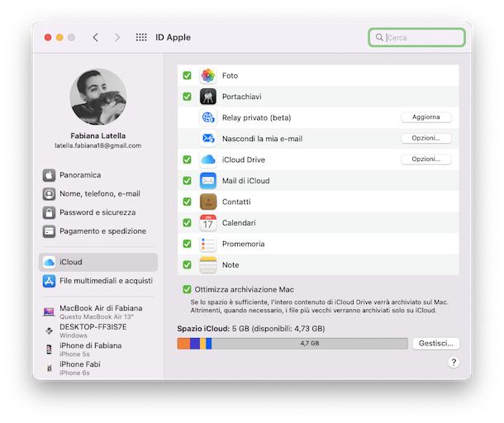This screenshot has width=504, height=423.
Task: Click the Fabiana Latella name label
Action: [98, 135]
